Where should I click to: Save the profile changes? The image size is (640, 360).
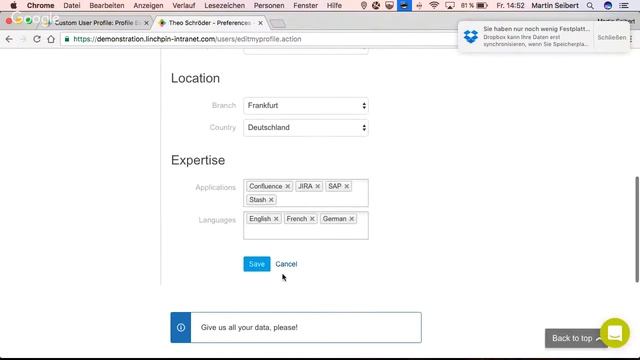(257, 264)
